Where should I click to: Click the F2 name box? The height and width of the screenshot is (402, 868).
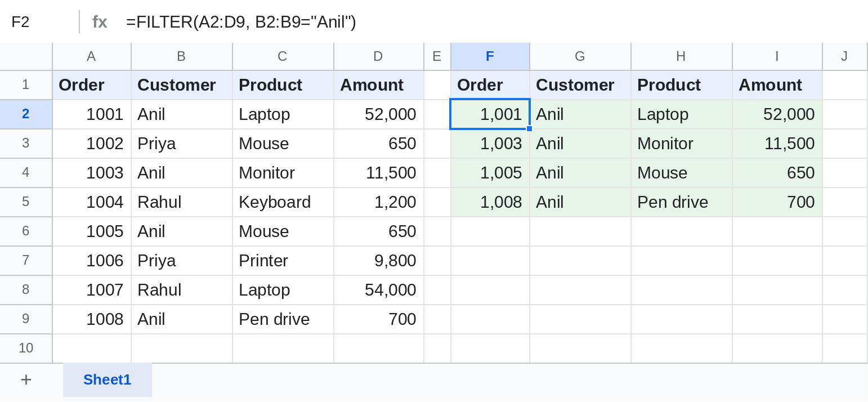click(x=39, y=22)
